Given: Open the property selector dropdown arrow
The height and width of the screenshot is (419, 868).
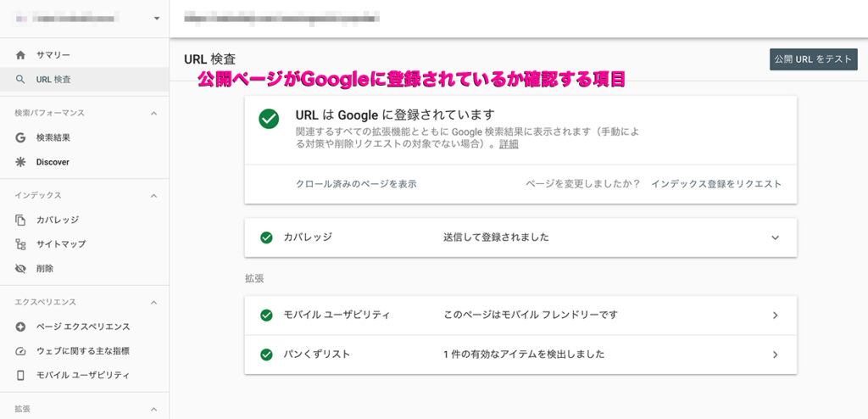Looking at the screenshot, I should 157,19.
